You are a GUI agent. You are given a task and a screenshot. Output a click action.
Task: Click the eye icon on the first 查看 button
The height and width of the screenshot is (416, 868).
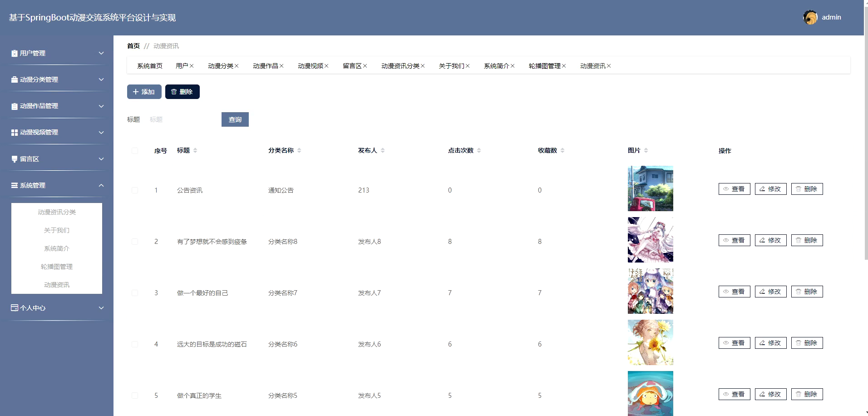point(727,189)
